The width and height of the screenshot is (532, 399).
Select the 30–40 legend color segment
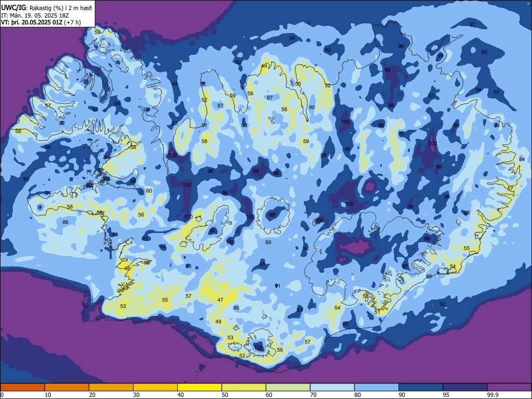click(x=155, y=387)
